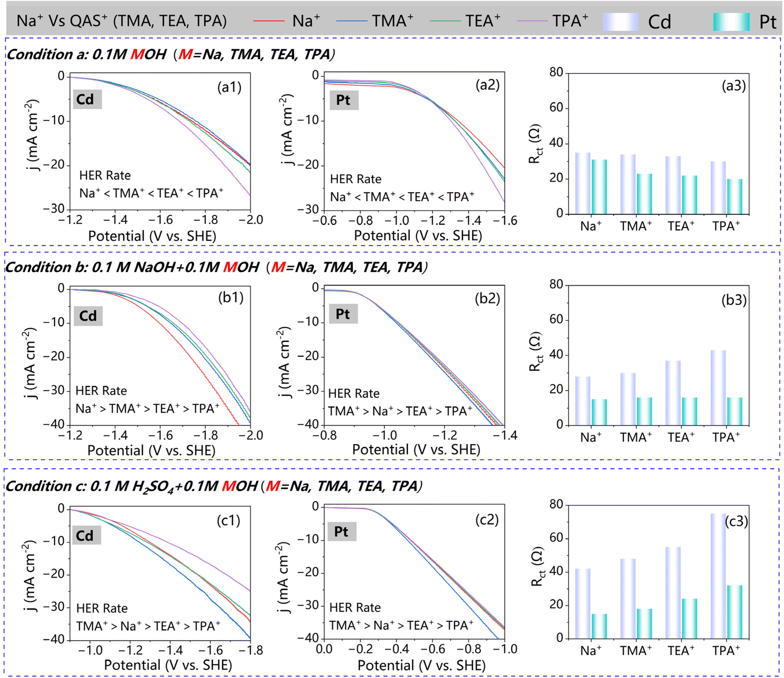The image size is (784, 678).
Task: Click the 'TMA+' x-axis label in panel a3
Action: click(x=636, y=226)
